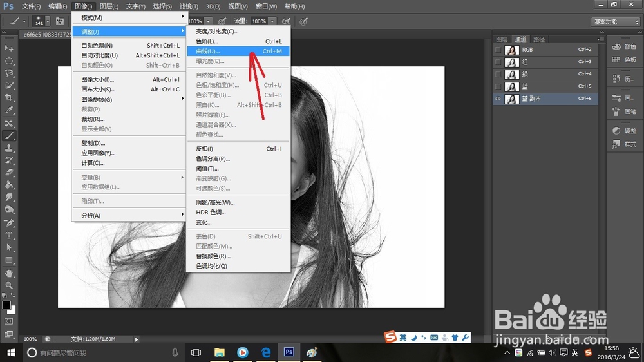The image size is (644, 362).
Task: Open File Explorer from taskbar
Action: [x=220, y=352]
